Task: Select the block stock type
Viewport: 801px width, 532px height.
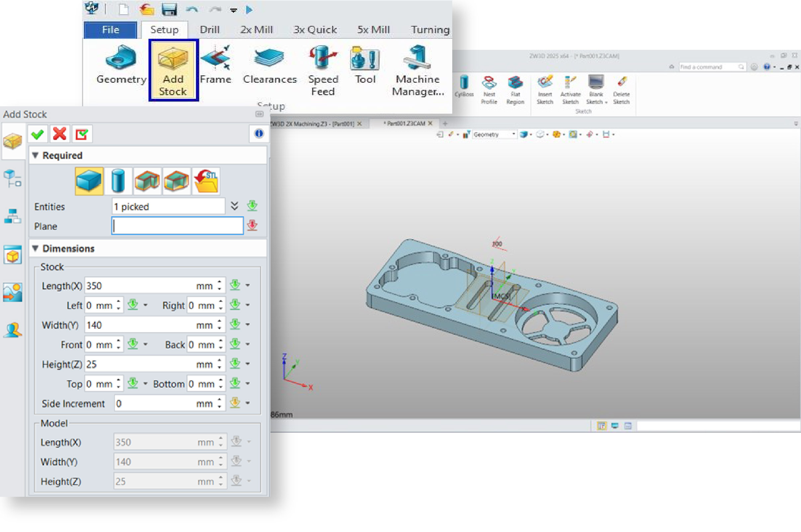Action: (89, 181)
